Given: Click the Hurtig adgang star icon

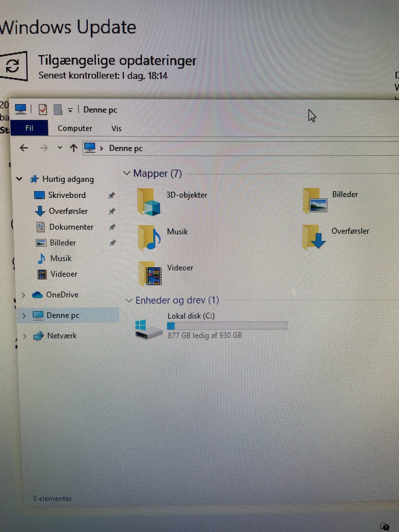Looking at the screenshot, I should click(x=34, y=179).
